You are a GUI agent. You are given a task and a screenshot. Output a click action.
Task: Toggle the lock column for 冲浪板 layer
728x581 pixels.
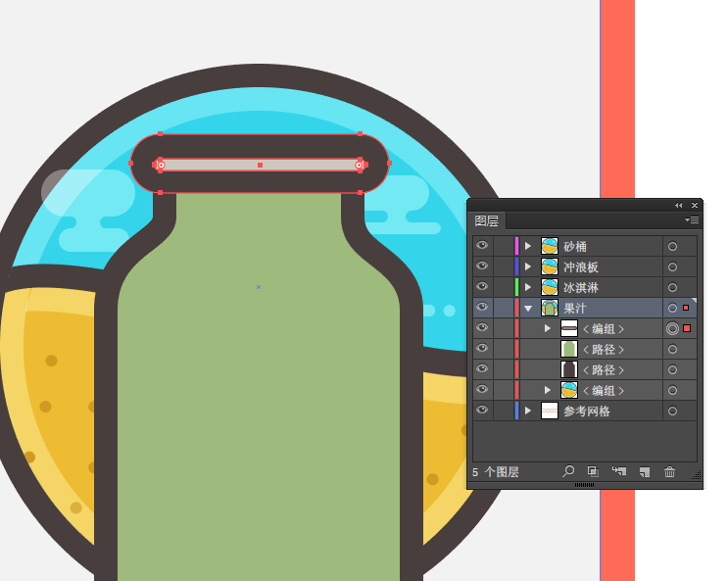tap(503, 266)
